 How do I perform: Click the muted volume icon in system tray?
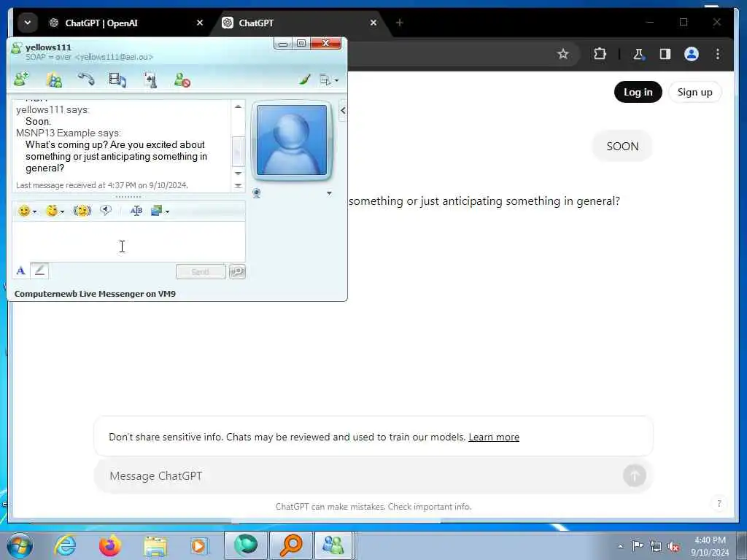point(673,547)
